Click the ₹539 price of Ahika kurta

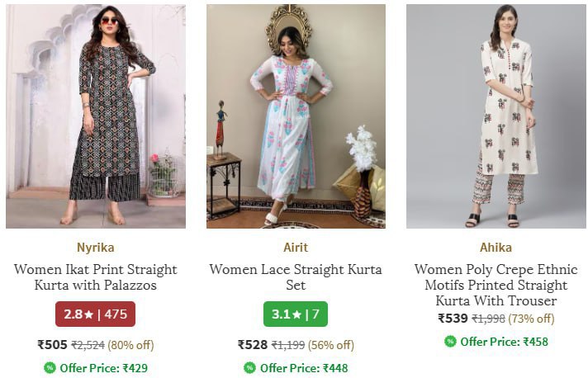pos(453,319)
